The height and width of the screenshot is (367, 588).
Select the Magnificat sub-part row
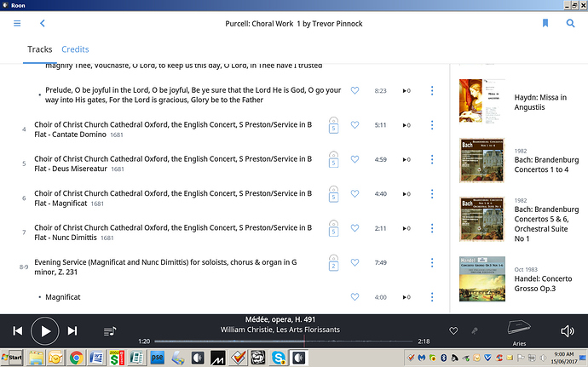coord(62,297)
